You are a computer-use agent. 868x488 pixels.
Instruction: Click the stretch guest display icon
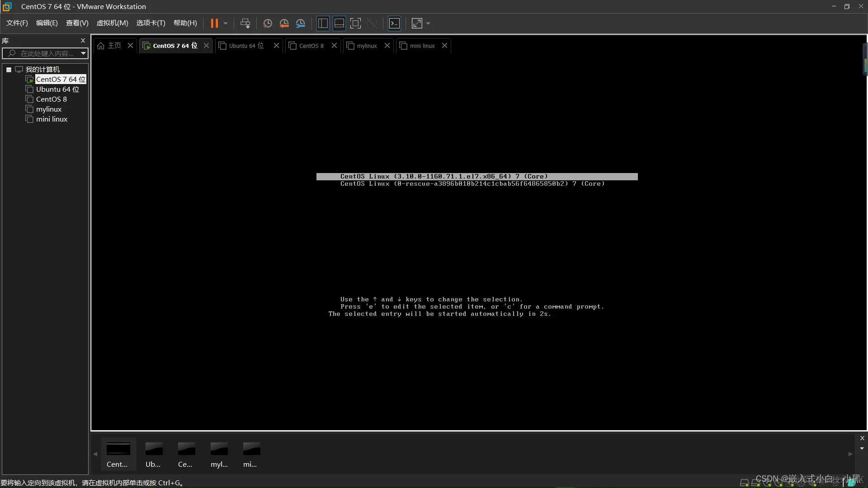417,23
